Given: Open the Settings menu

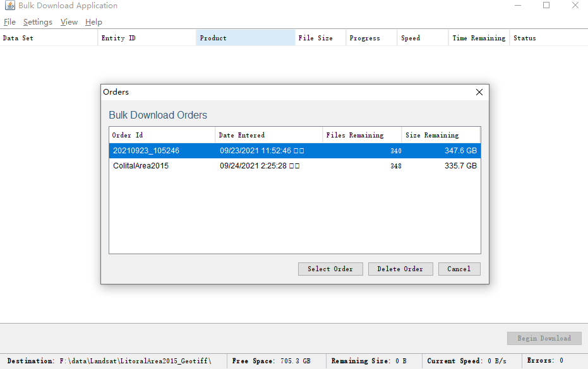Looking at the screenshot, I should click(x=37, y=22).
